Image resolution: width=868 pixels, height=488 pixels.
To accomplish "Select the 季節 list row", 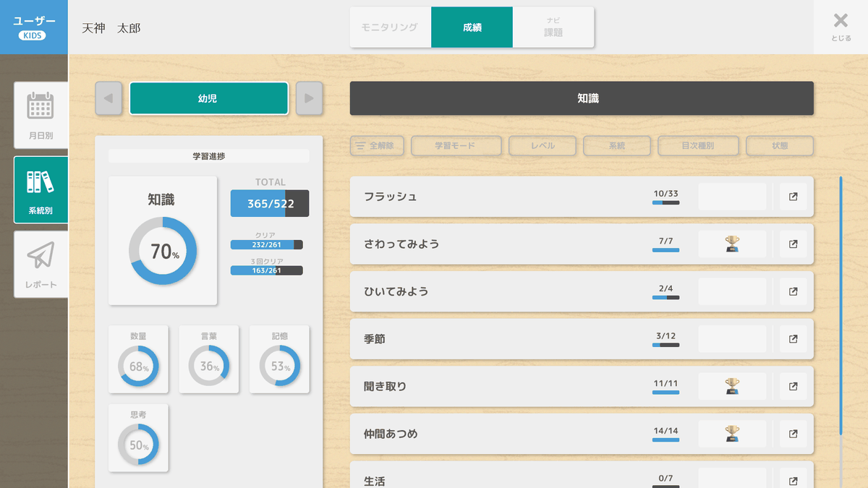I will [x=582, y=339].
